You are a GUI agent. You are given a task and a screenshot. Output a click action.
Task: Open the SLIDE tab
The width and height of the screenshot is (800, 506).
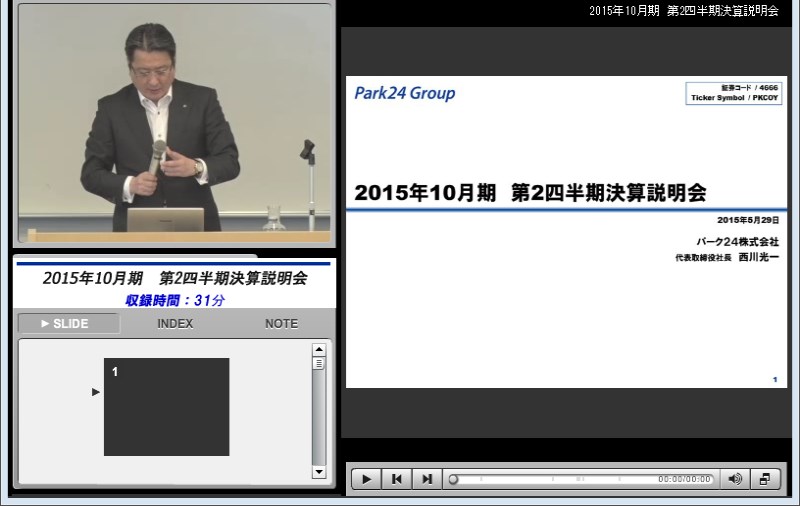click(x=69, y=323)
